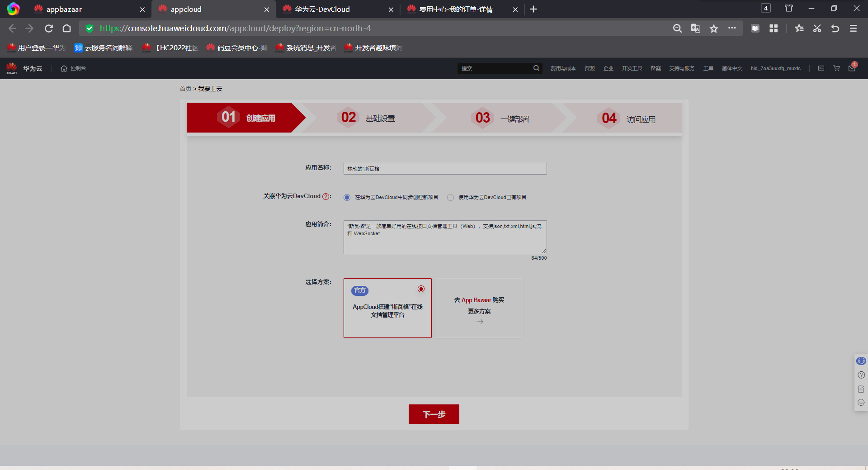Viewport: 868px width, 470px height.
Task: Bookmark this page with the star icon
Action: 714,28
